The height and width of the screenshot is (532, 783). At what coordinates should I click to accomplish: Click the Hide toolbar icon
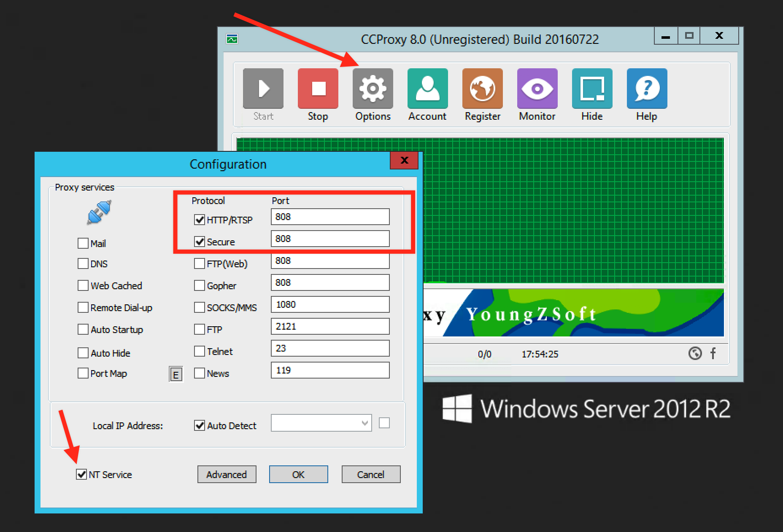pyautogui.click(x=592, y=89)
